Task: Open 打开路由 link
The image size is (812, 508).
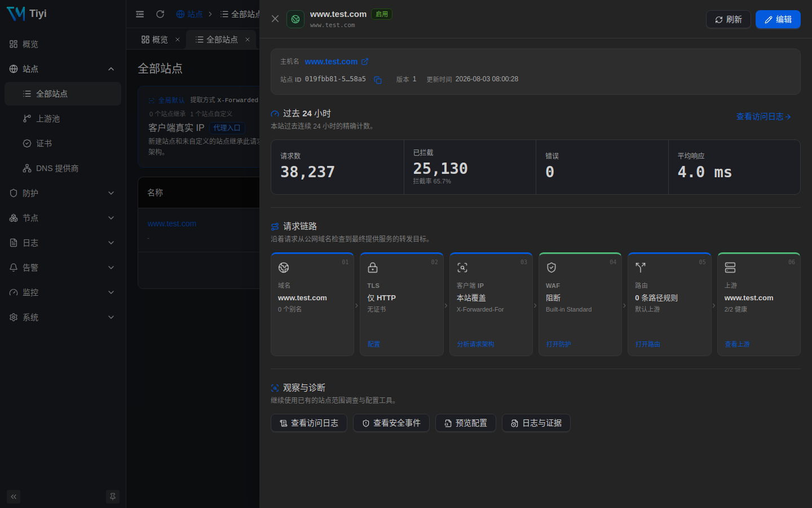Action: point(647,344)
